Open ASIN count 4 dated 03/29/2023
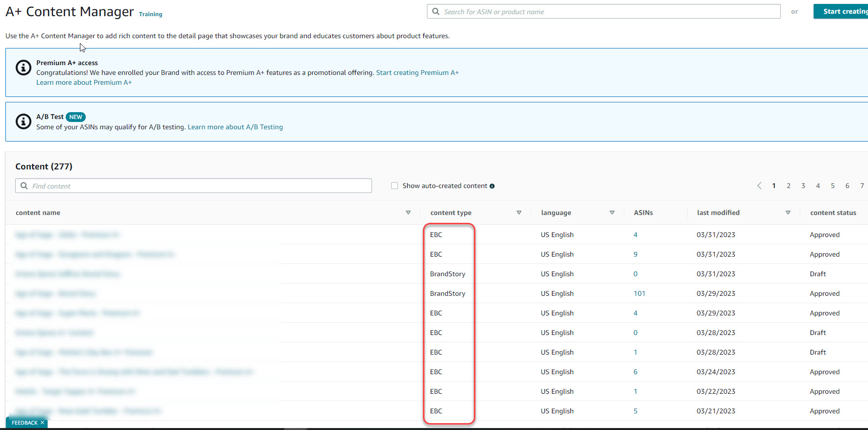868x430 pixels. (636, 313)
